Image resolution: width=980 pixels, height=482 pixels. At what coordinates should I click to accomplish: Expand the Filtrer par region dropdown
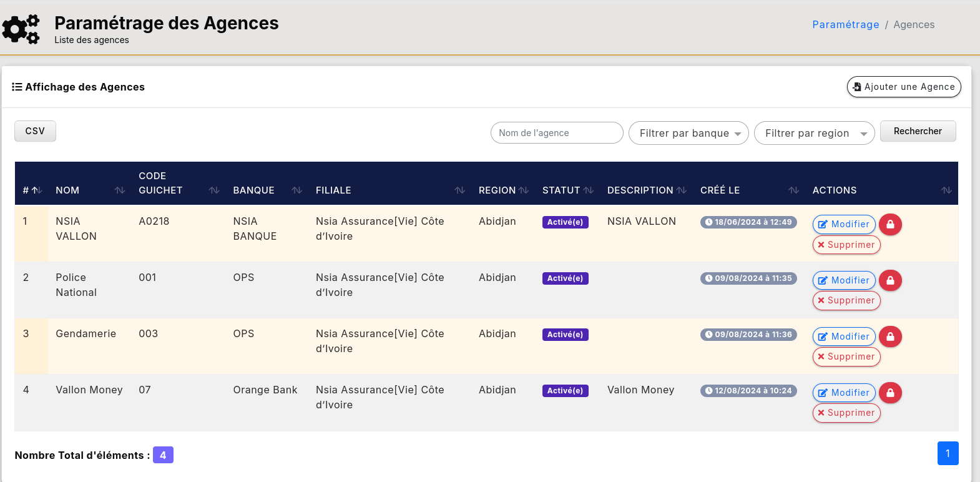click(x=814, y=133)
